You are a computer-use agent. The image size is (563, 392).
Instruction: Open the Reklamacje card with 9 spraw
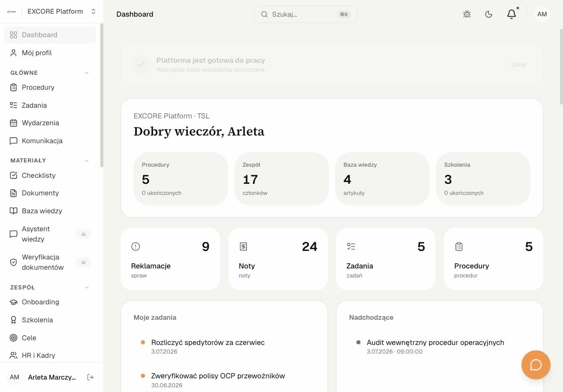(170, 259)
